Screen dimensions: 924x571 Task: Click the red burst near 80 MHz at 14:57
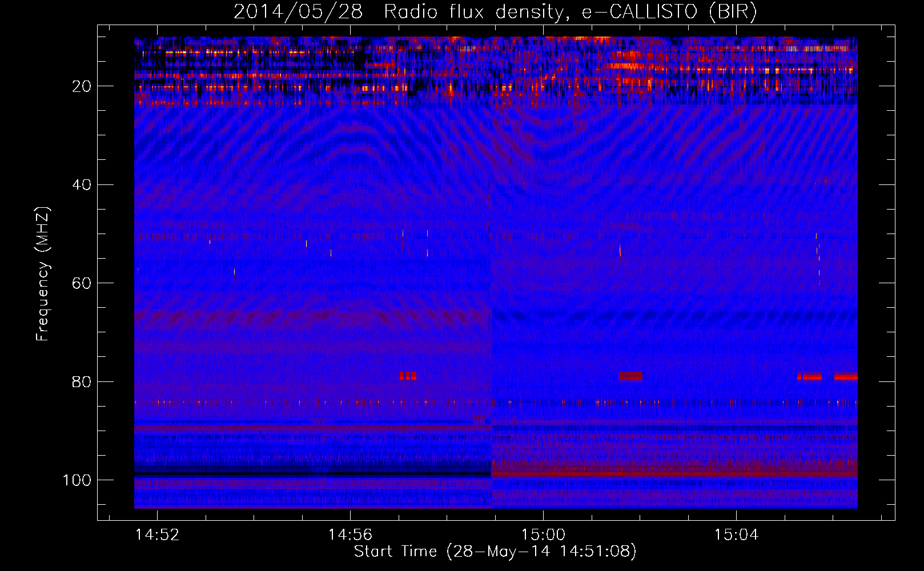click(x=408, y=376)
